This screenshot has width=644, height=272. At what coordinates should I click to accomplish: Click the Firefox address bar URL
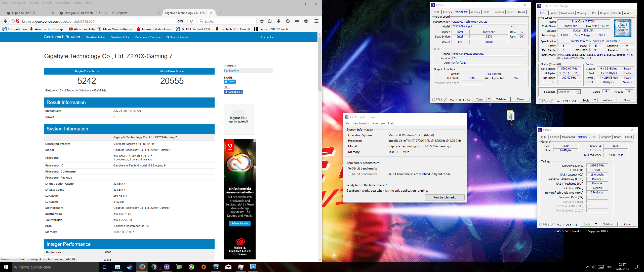click(x=58, y=21)
